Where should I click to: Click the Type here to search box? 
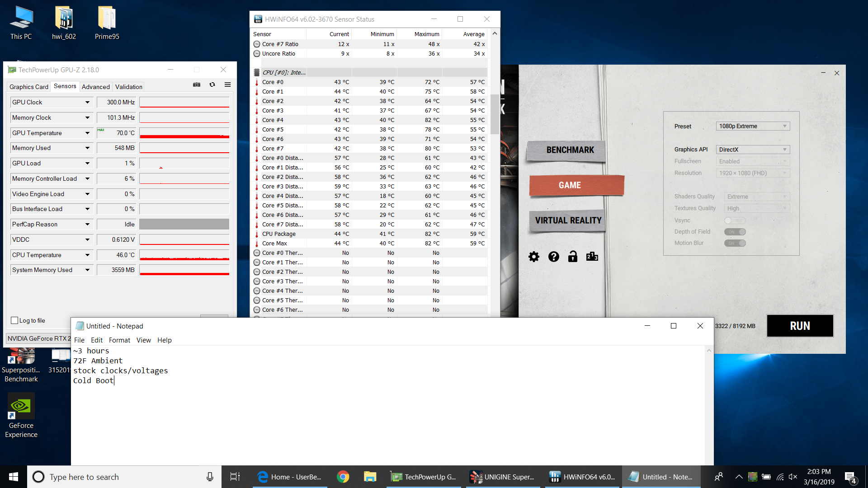(124, 477)
